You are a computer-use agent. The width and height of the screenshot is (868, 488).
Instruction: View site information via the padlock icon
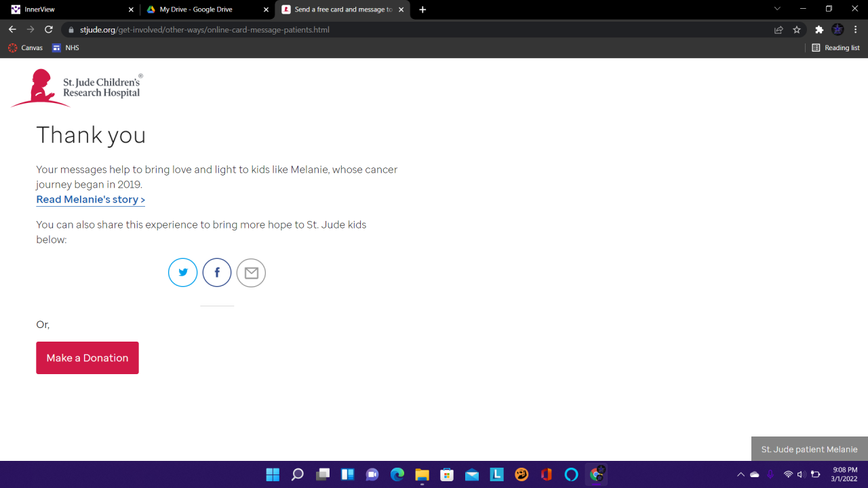click(x=71, y=30)
